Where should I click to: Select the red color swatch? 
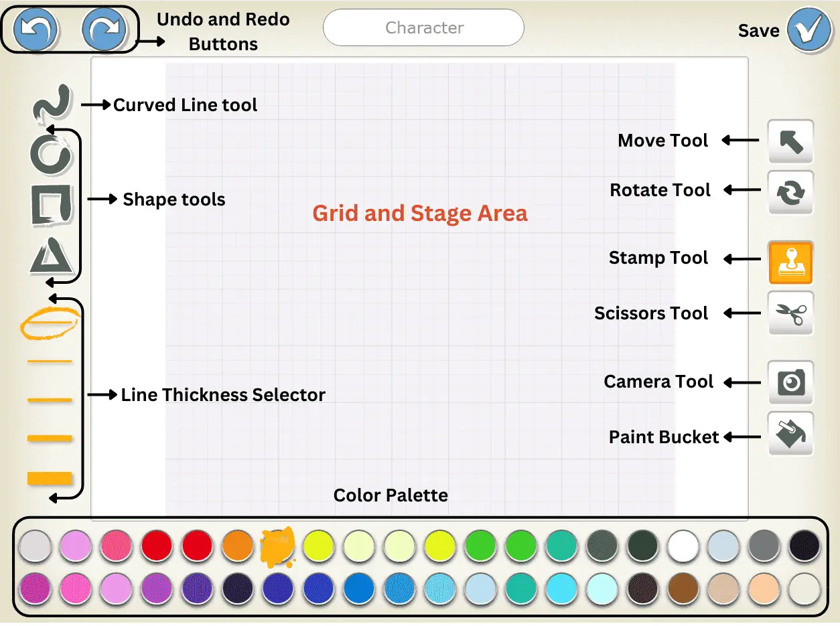click(x=157, y=546)
